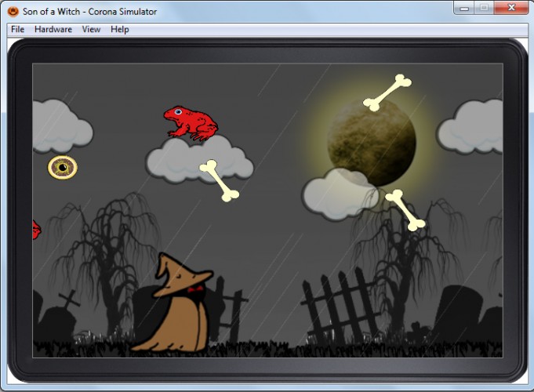Minimize the Corona Simulator window
Screen dimensions: 534x392
pyautogui.click(x=464, y=8)
